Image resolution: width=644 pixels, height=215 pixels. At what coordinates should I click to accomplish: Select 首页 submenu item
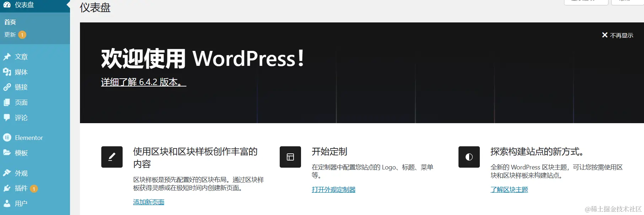click(x=10, y=22)
